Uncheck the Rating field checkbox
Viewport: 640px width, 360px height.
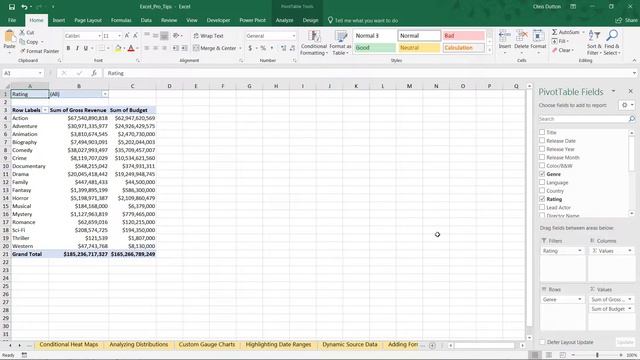(542, 199)
